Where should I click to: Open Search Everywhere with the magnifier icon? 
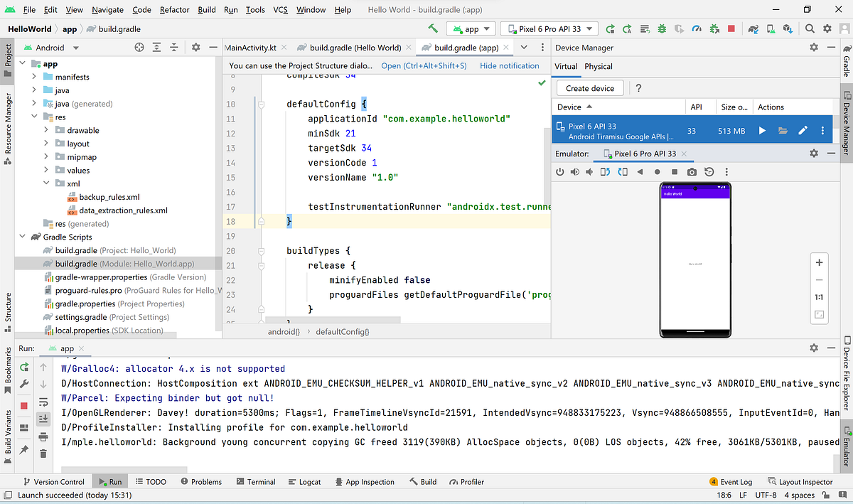(809, 28)
